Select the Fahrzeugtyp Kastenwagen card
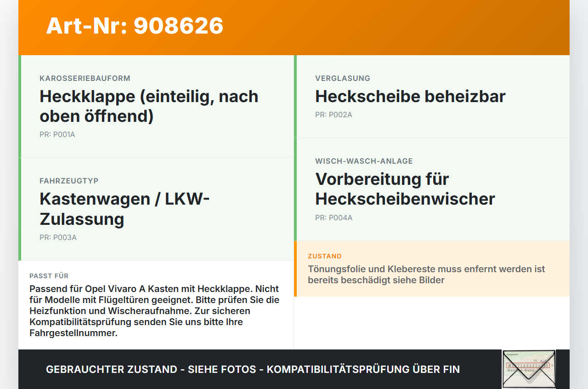588x389 pixels. click(156, 209)
